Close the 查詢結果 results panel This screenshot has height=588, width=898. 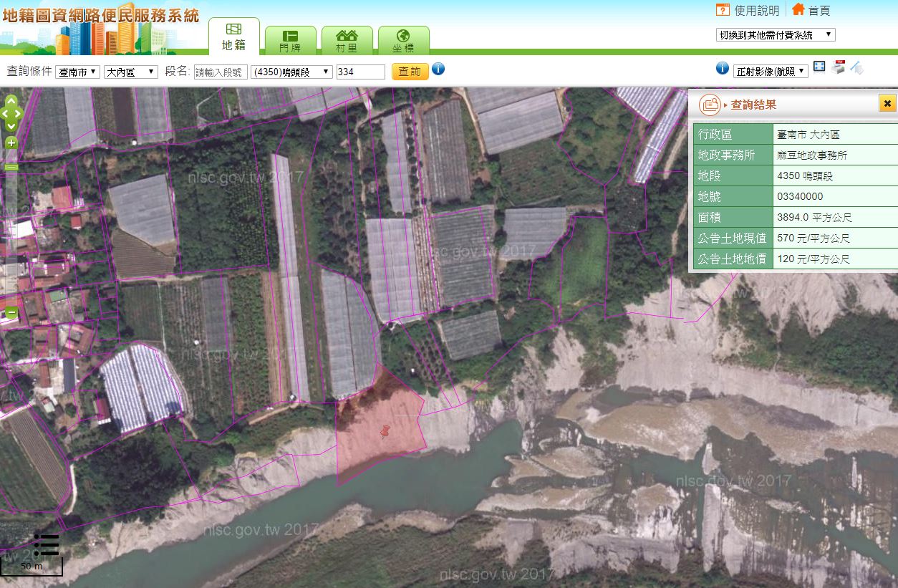[887, 104]
